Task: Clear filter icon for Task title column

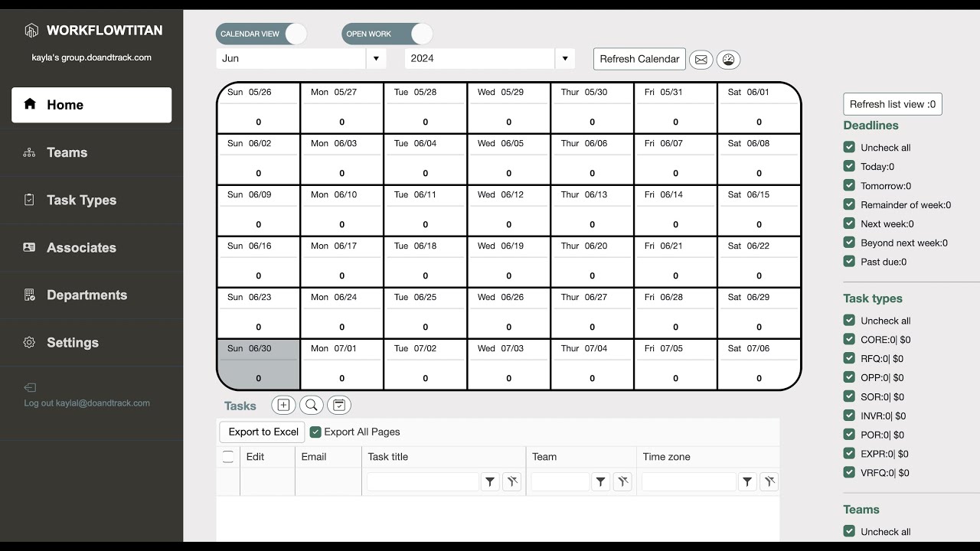Action: pyautogui.click(x=512, y=481)
